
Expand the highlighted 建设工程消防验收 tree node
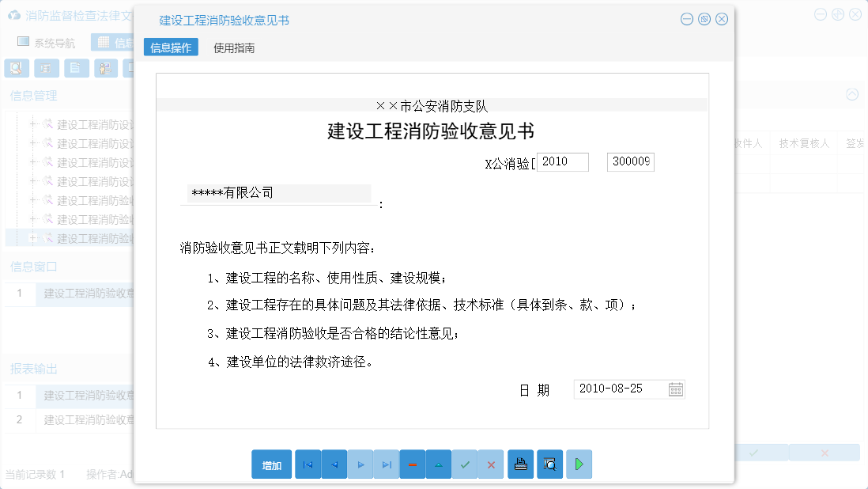pos(34,237)
